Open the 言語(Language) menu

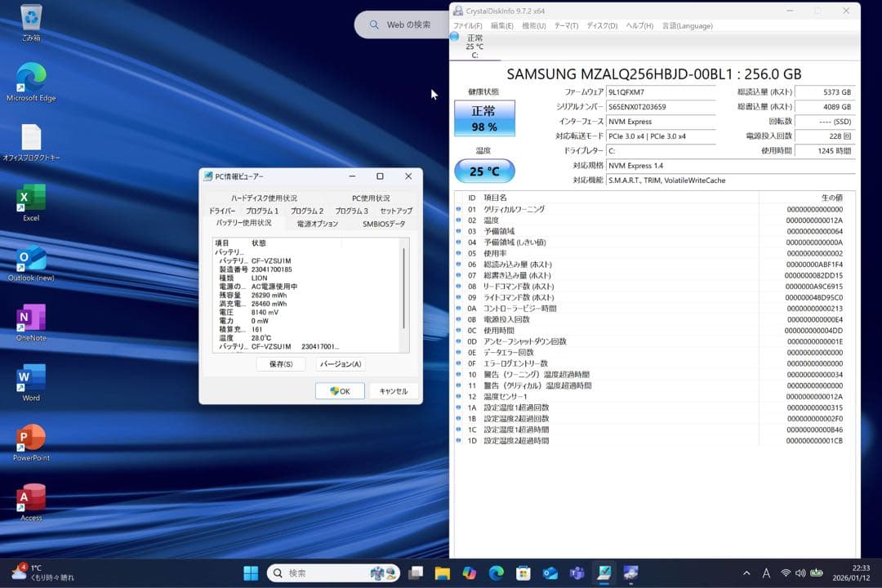point(688,25)
